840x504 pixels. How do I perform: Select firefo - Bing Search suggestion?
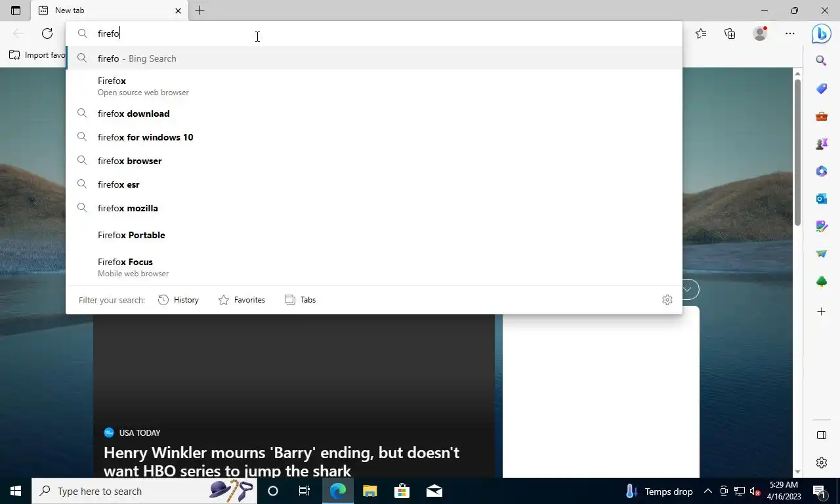pos(374,58)
